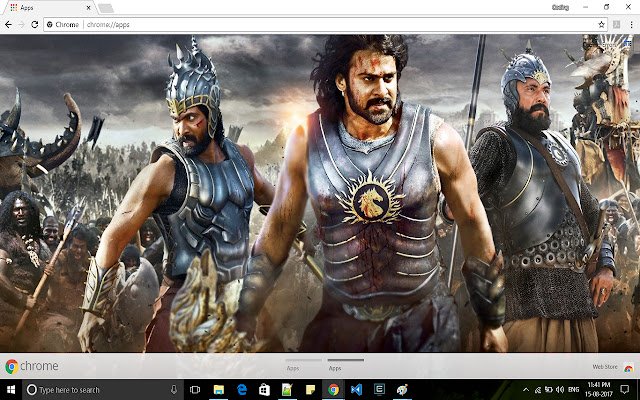
Task: Click the Web Store rainbow icon
Action: [x=629, y=367]
